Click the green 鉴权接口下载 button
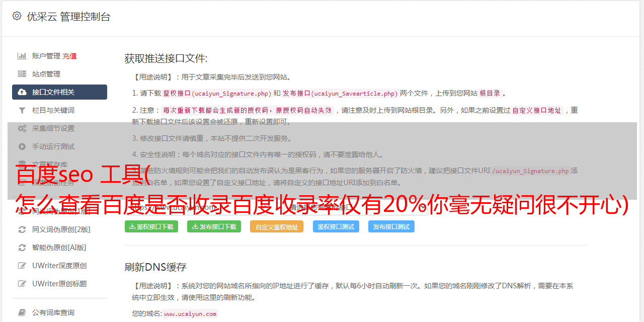 click(151, 226)
